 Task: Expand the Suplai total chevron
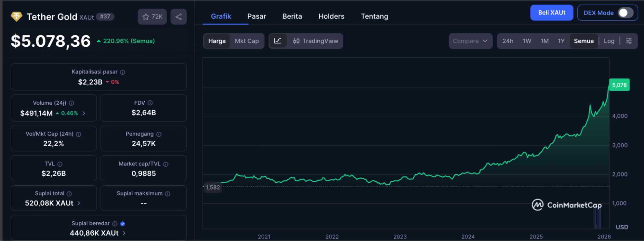pos(79,203)
